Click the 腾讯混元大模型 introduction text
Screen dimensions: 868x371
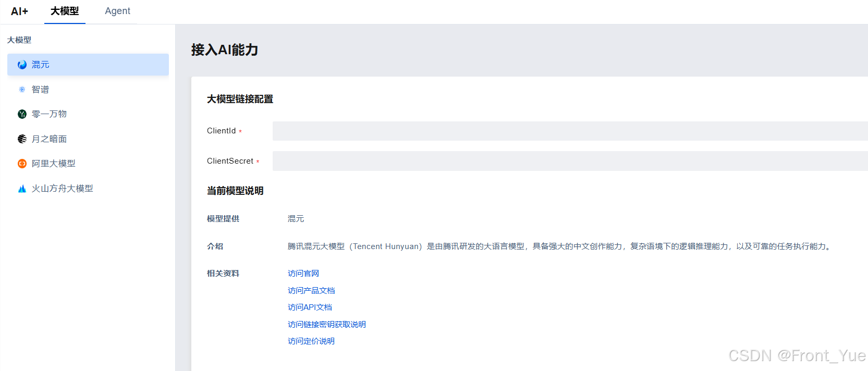pos(560,246)
